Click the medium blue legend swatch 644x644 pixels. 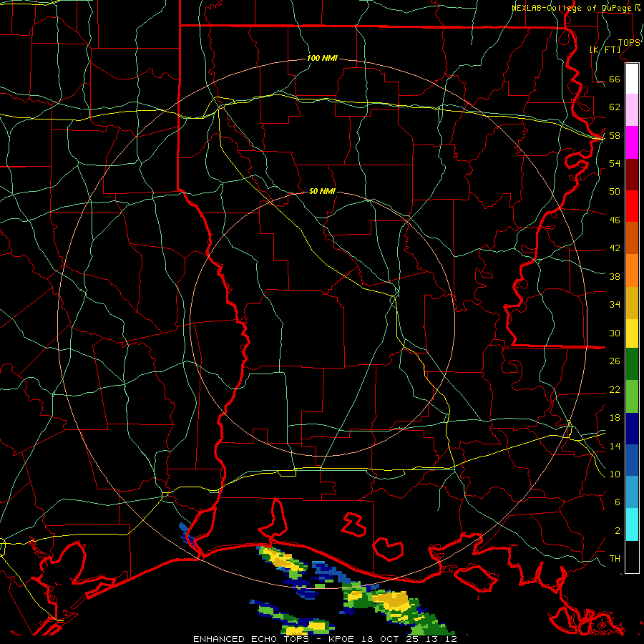click(x=632, y=460)
